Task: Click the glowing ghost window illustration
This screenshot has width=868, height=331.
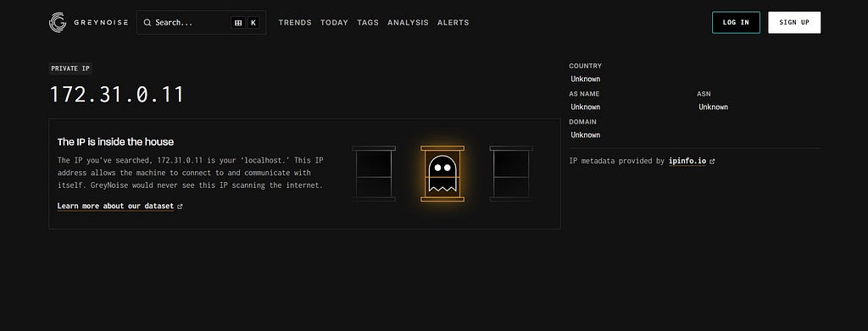Action: coord(442,174)
